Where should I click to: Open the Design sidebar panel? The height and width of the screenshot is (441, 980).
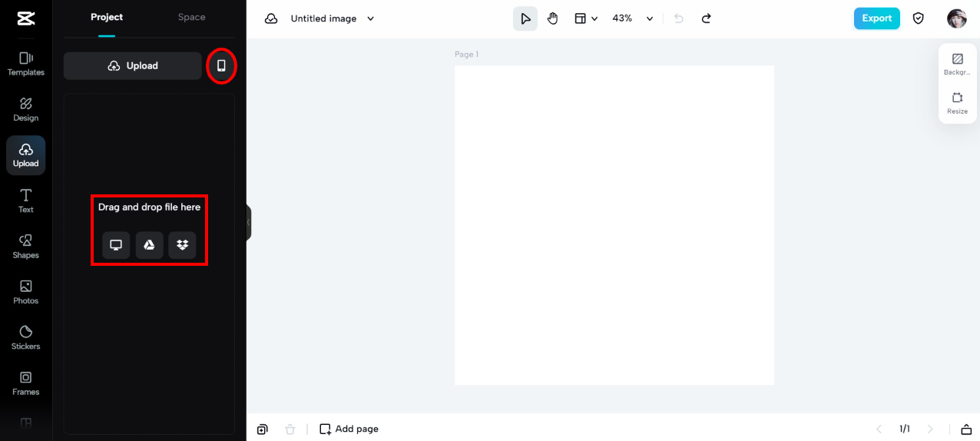point(26,110)
